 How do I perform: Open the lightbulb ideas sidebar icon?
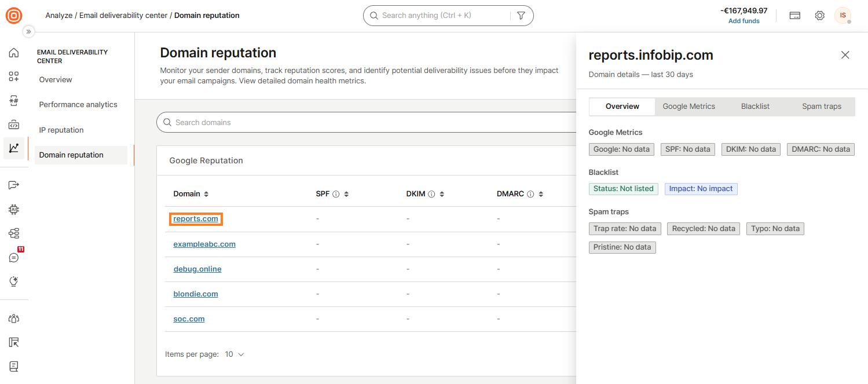click(x=14, y=281)
